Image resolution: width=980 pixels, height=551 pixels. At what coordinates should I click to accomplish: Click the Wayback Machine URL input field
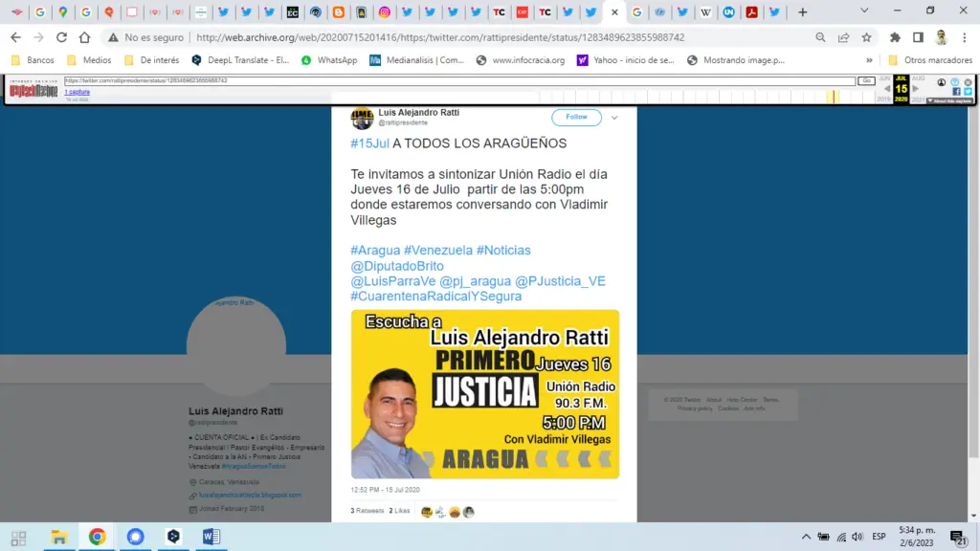pyautogui.click(x=459, y=81)
